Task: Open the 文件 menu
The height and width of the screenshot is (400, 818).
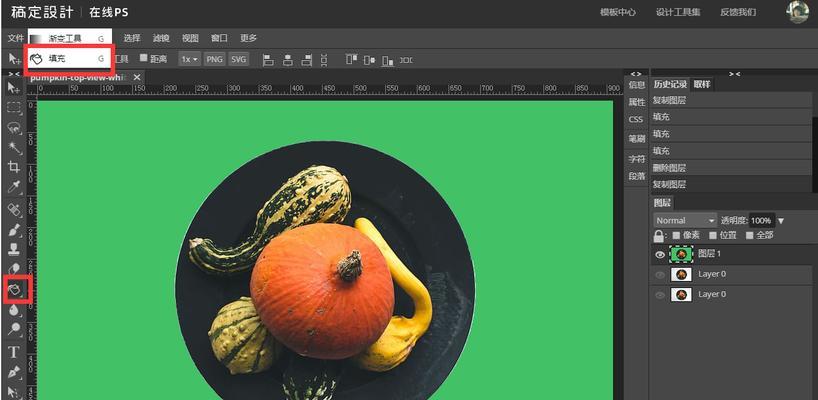Action: (x=16, y=38)
